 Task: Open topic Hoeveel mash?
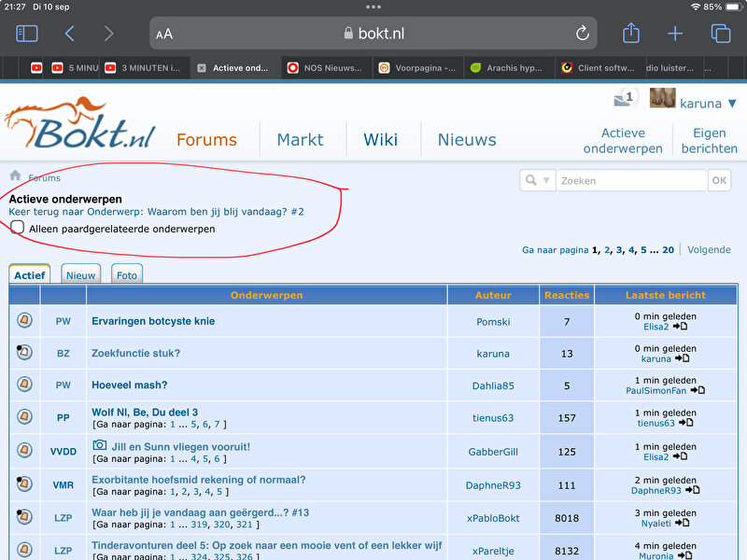tap(130, 385)
